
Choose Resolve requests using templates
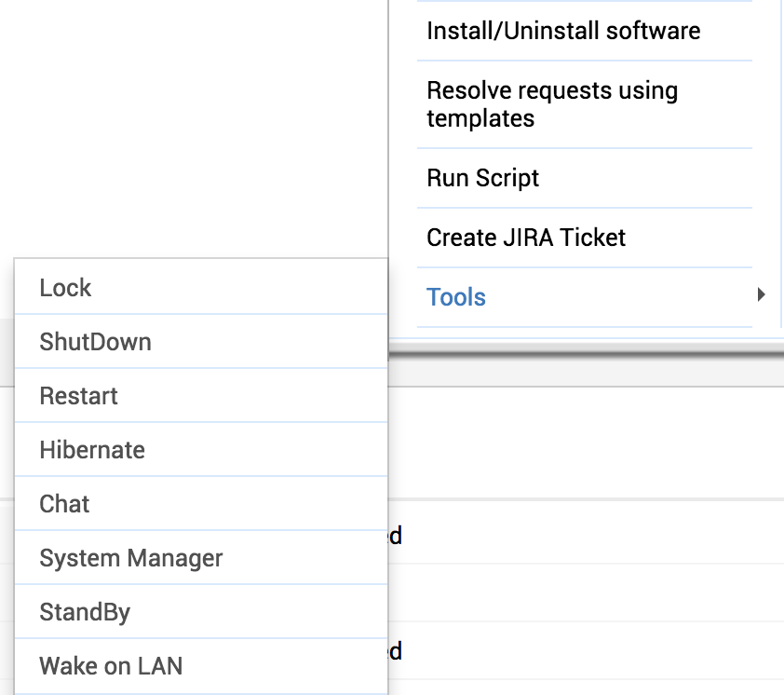tap(552, 104)
